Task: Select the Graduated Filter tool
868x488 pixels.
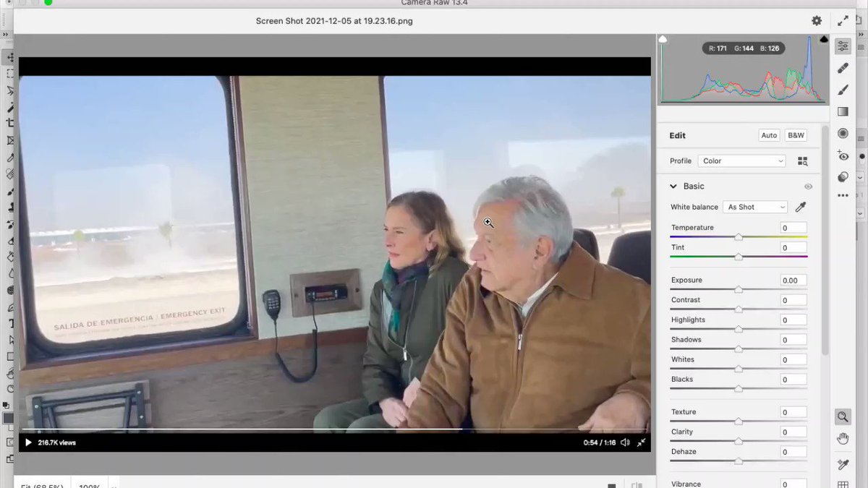Action: (x=843, y=111)
